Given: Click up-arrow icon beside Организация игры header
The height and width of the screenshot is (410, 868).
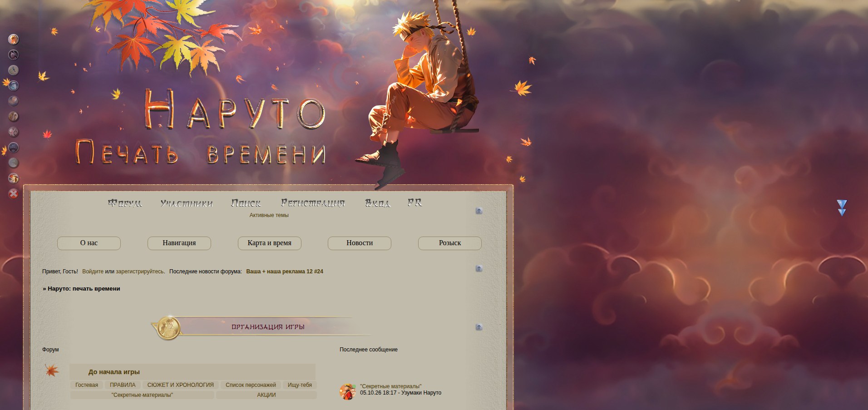Looking at the screenshot, I should coord(479,327).
